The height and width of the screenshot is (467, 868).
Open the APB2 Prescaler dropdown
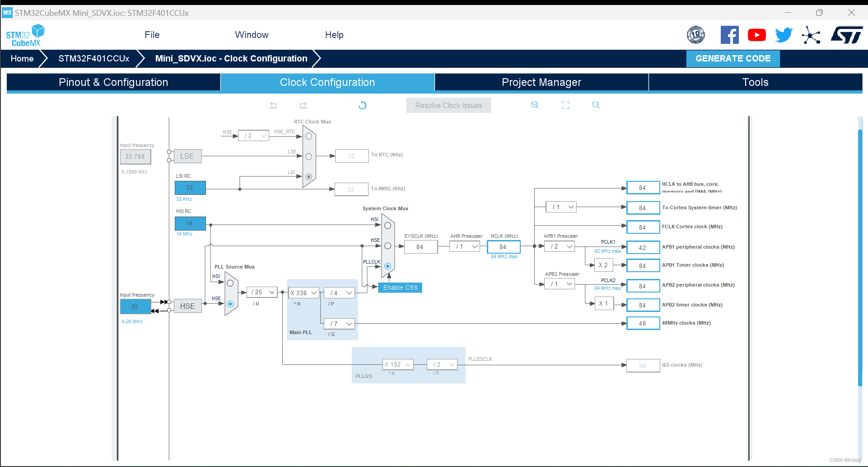[x=560, y=284]
